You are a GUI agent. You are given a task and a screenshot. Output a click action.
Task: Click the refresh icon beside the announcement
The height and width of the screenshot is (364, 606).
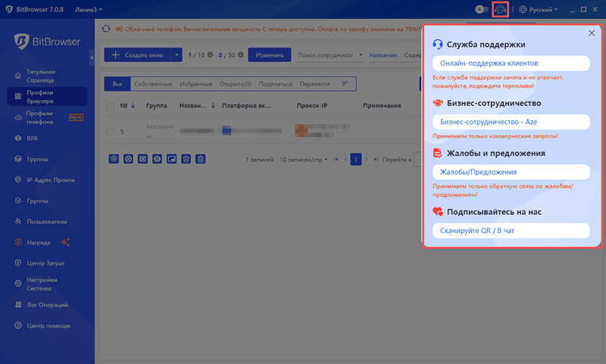105,29
